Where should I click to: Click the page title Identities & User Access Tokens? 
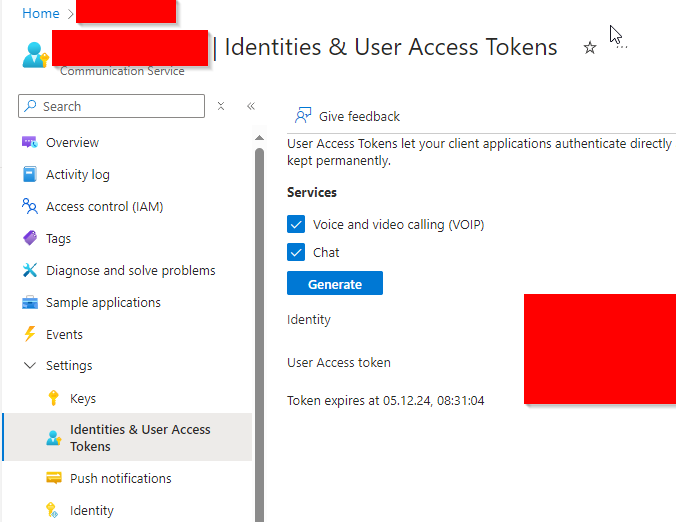pyautogui.click(x=391, y=47)
